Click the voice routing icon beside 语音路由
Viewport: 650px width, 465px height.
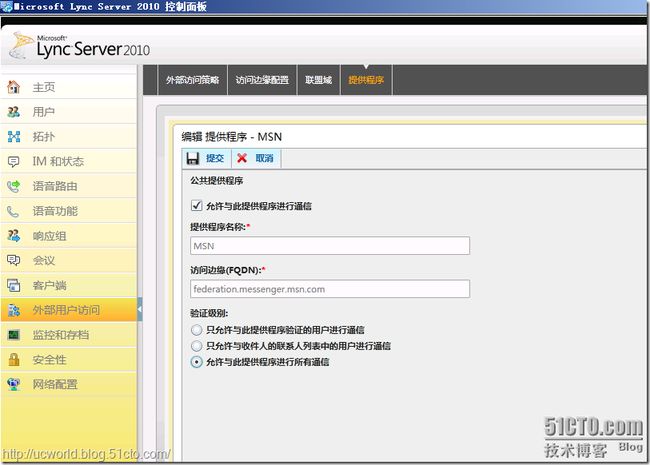tap(14, 186)
